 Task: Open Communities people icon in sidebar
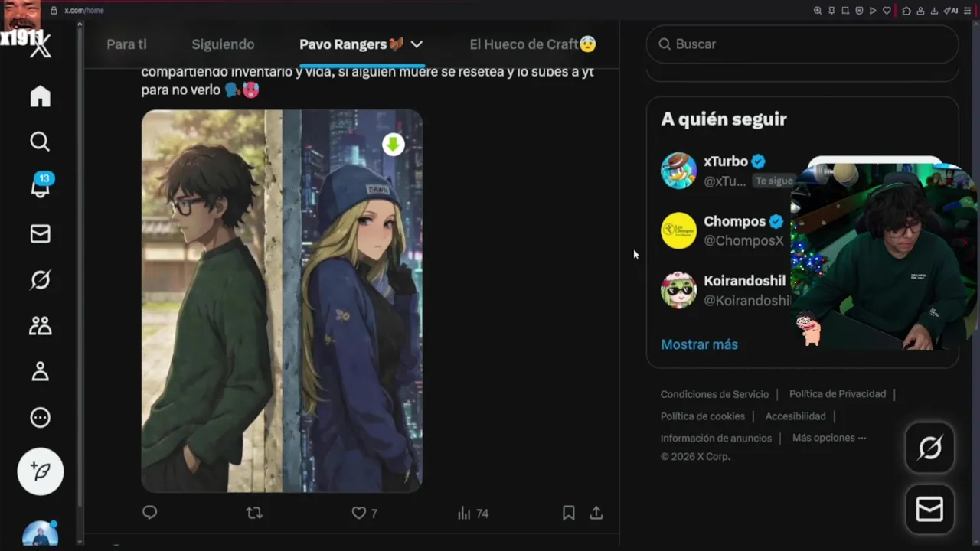tap(40, 326)
